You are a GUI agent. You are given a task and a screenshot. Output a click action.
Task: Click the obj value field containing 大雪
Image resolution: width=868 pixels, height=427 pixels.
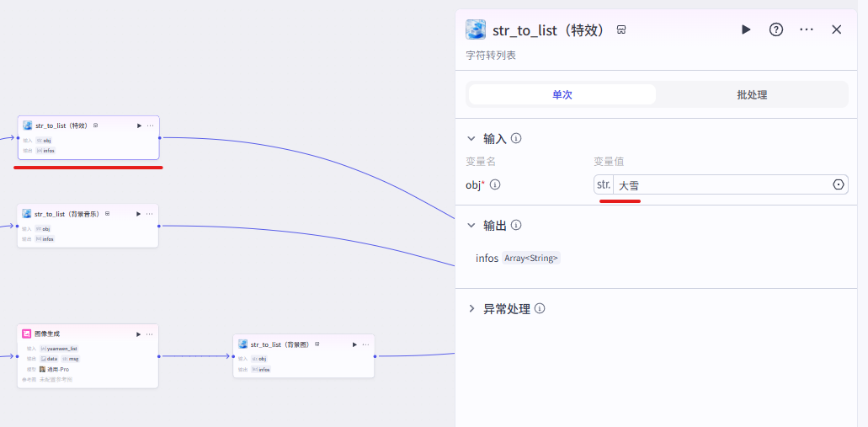click(722, 185)
